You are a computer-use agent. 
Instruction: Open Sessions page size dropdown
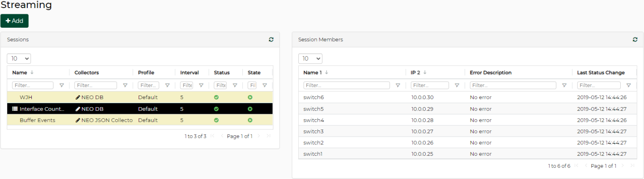pyautogui.click(x=19, y=58)
